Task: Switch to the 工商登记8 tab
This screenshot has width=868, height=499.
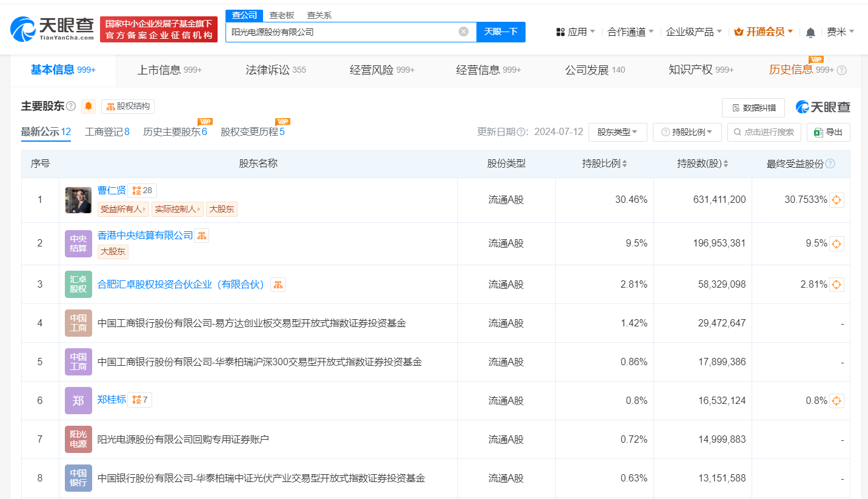Action: click(107, 131)
